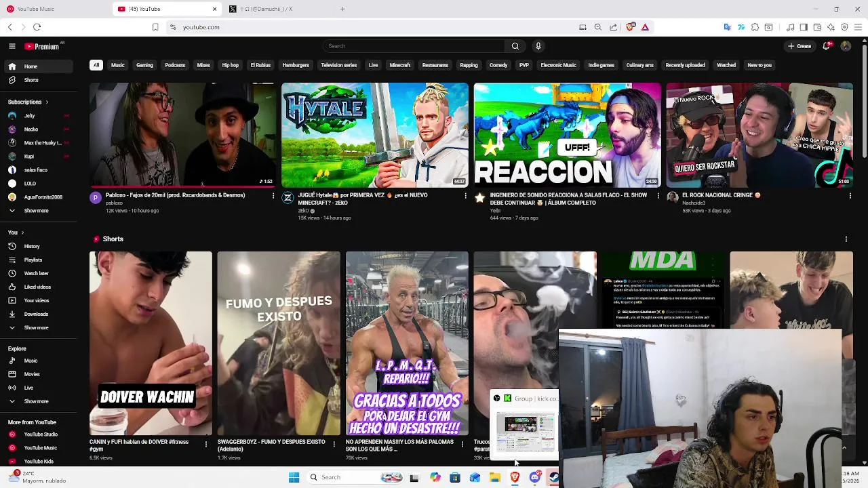The height and width of the screenshot is (488, 868).
Task: Open Watch later list
Action: click(37, 274)
